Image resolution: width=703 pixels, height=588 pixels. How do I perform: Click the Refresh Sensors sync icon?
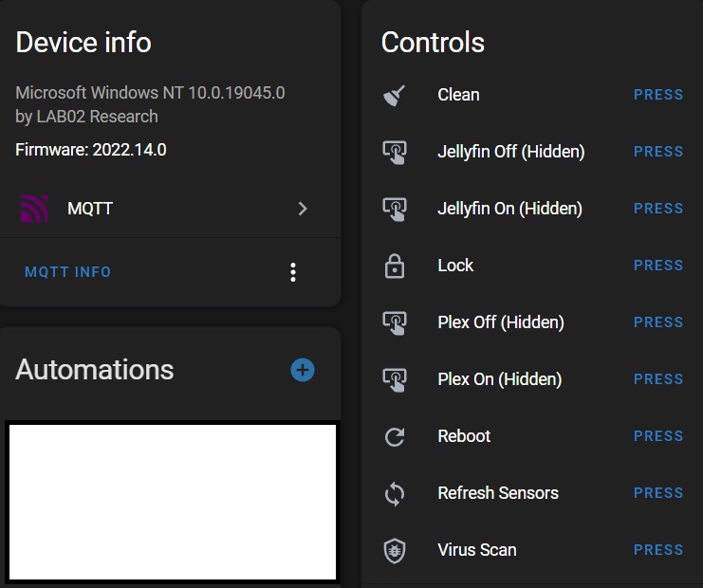tap(395, 493)
